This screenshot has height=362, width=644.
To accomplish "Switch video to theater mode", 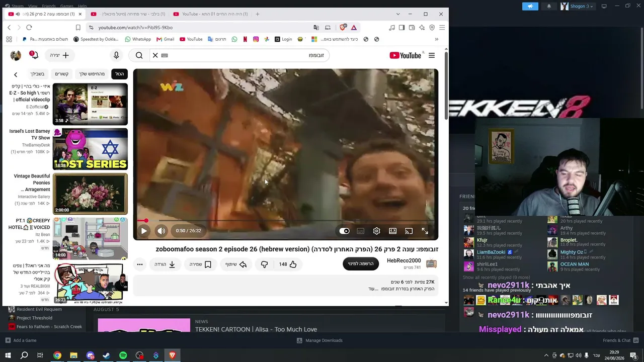I will pos(392,231).
